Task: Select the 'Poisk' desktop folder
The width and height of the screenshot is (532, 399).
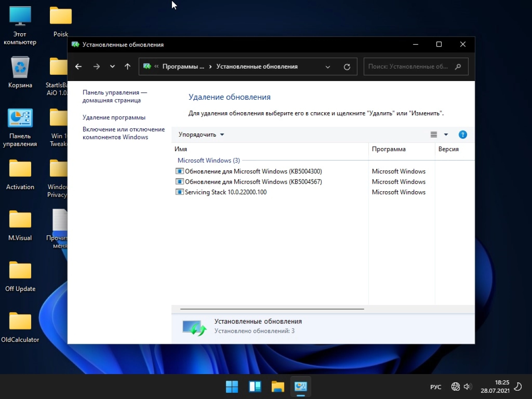Action: pyautogui.click(x=61, y=22)
